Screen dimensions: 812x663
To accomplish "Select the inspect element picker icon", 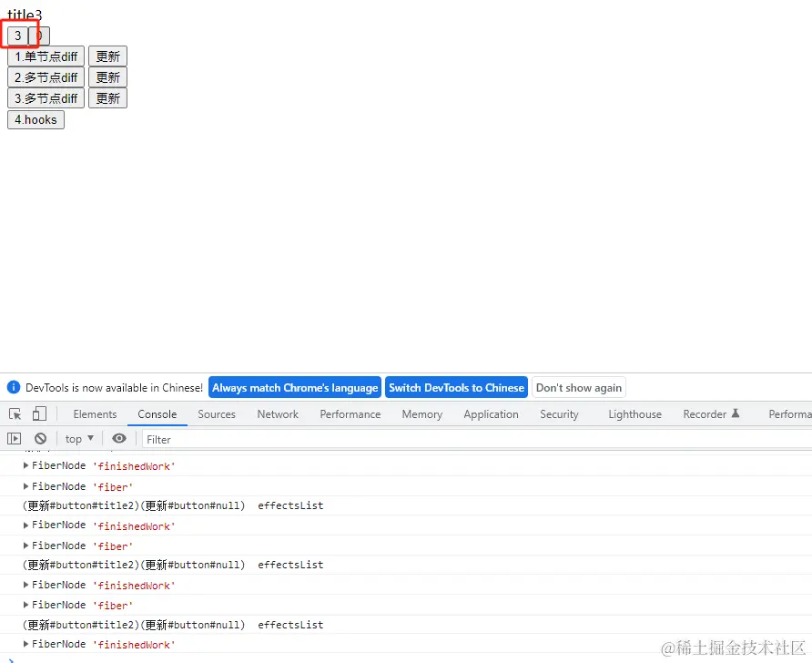I will pyautogui.click(x=15, y=413).
